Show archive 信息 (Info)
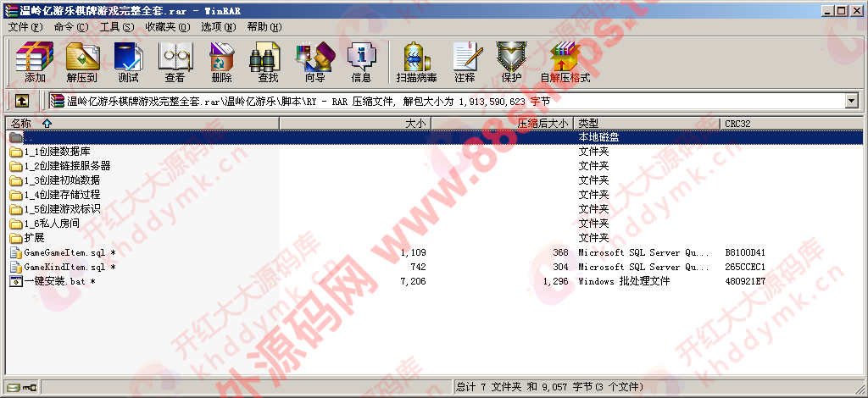 361,63
